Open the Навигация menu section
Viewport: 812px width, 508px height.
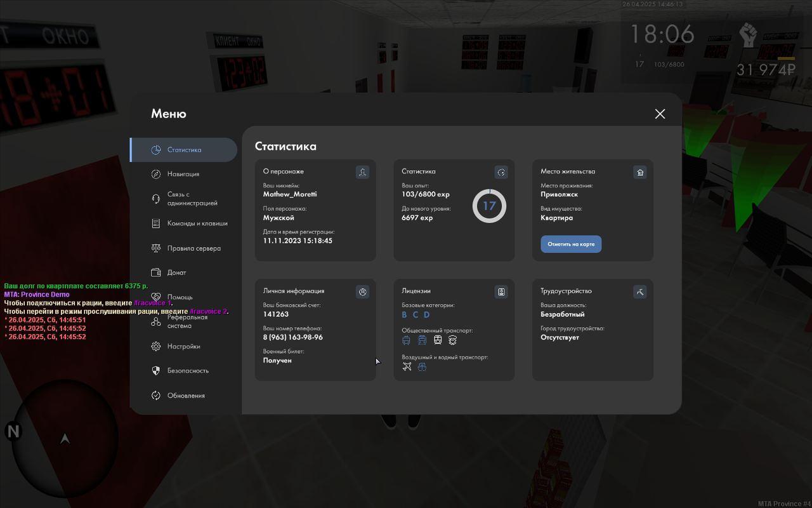(184, 174)
